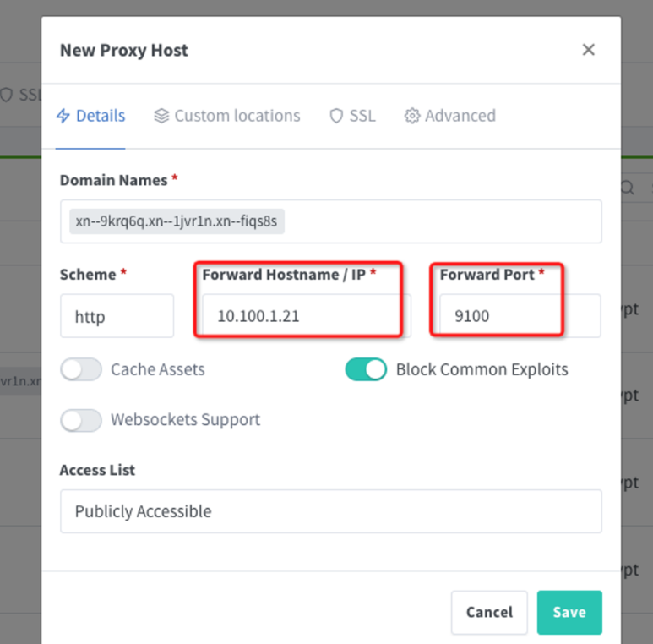The image size is (653, 644).
Task: Open the Scheme dropdown showing http
Action: pos(117,316)
